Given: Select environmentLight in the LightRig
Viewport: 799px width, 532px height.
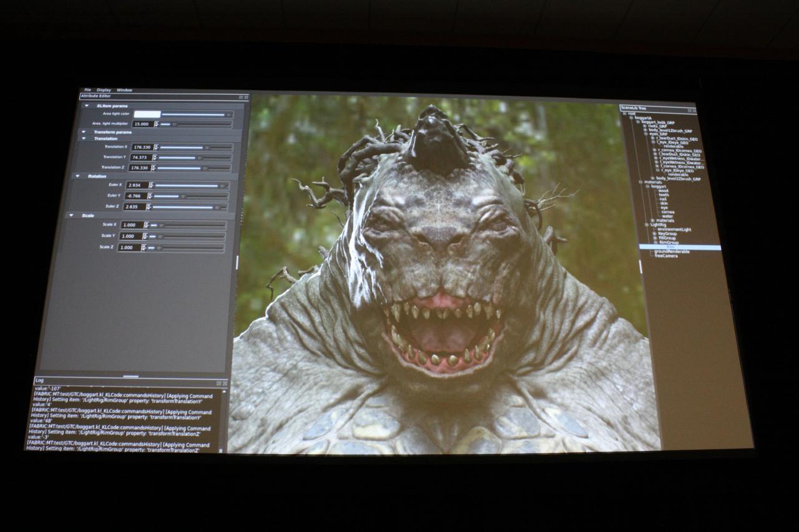Looking at the screenshot, I should coord(674,230).
